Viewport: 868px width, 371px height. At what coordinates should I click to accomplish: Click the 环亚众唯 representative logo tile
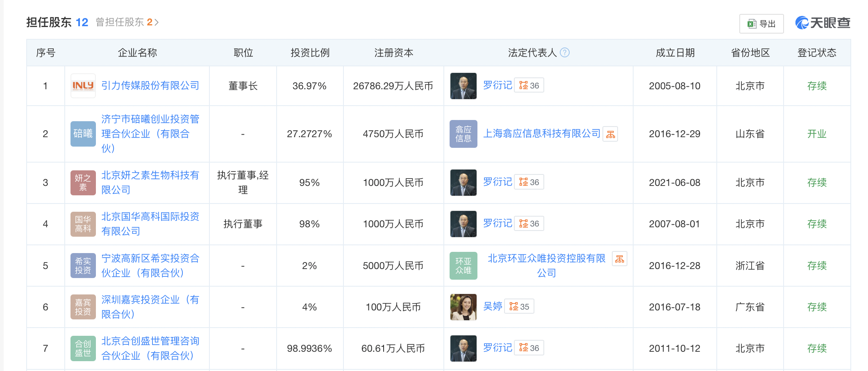coord(464,265)
